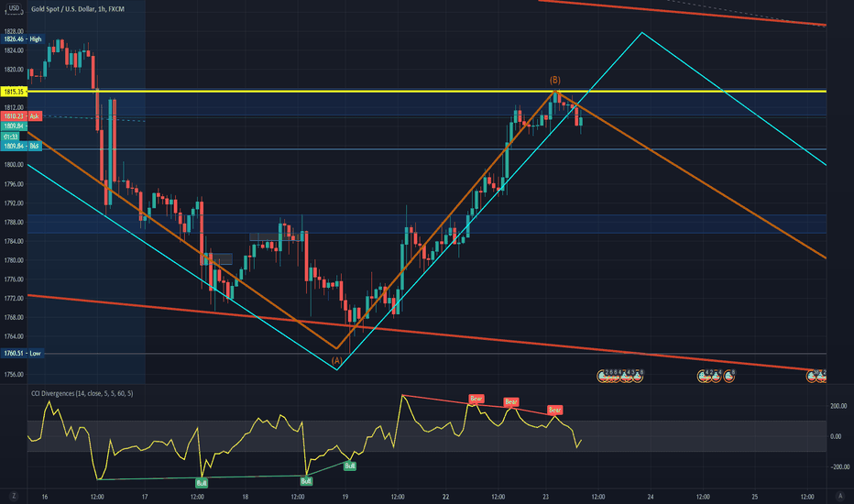Click the countdown timer '01:33' label
Image resolution: width=854 pixels, height=504 pixels.
point(10,137)
